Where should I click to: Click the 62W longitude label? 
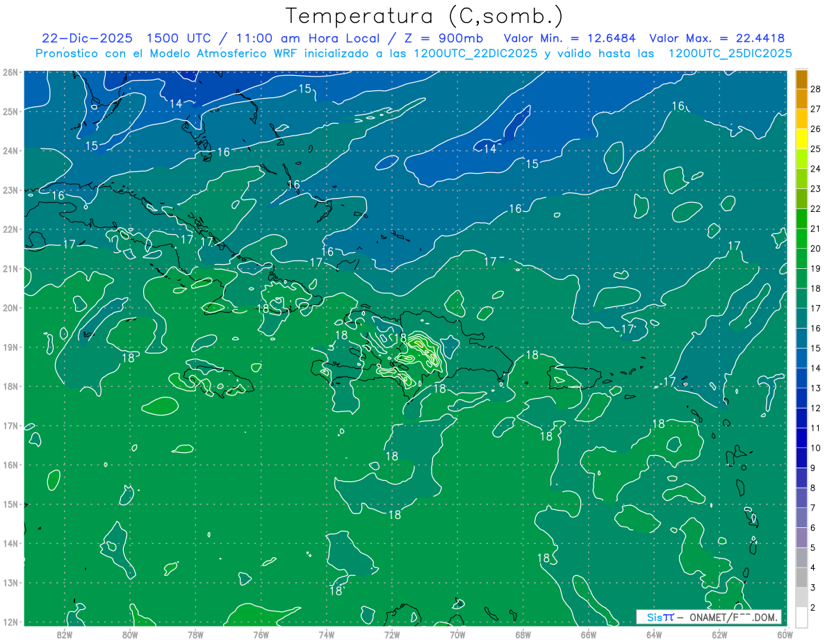pos(720,634)
